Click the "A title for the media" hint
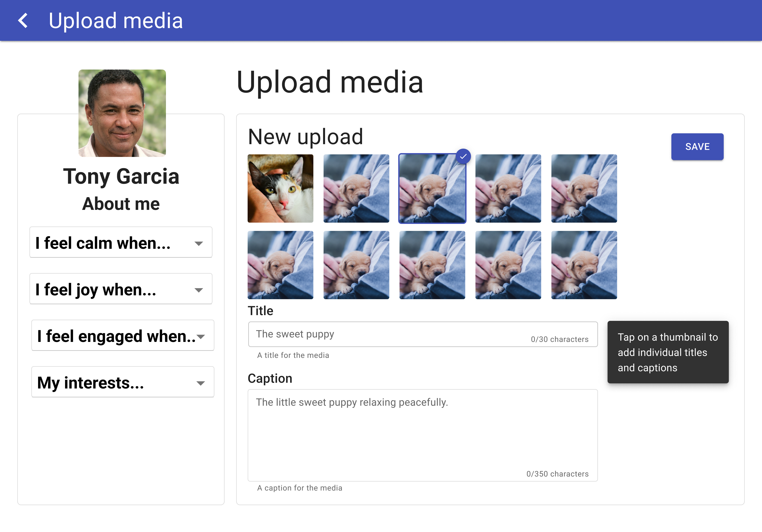 coord(293,355)
